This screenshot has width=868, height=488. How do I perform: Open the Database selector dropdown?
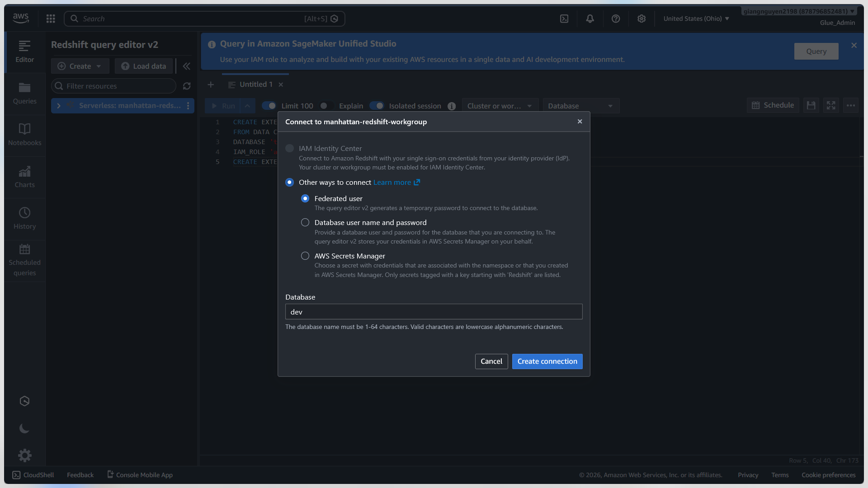(581, 106)
